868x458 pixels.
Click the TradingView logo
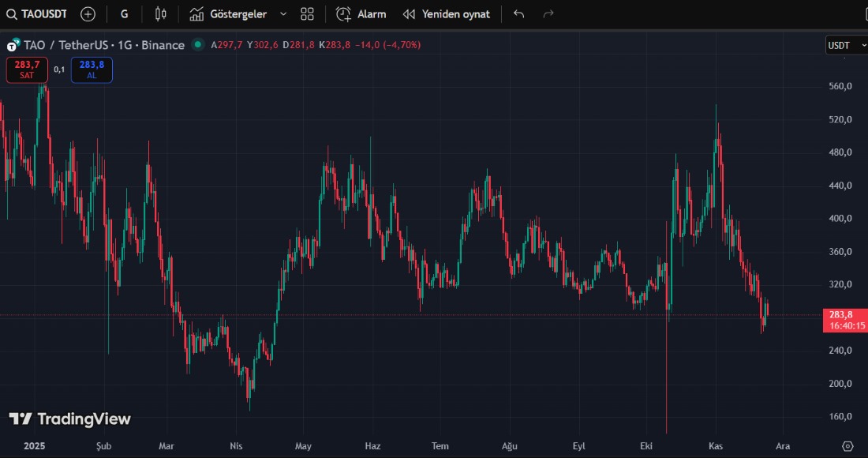tap(69, 419)
